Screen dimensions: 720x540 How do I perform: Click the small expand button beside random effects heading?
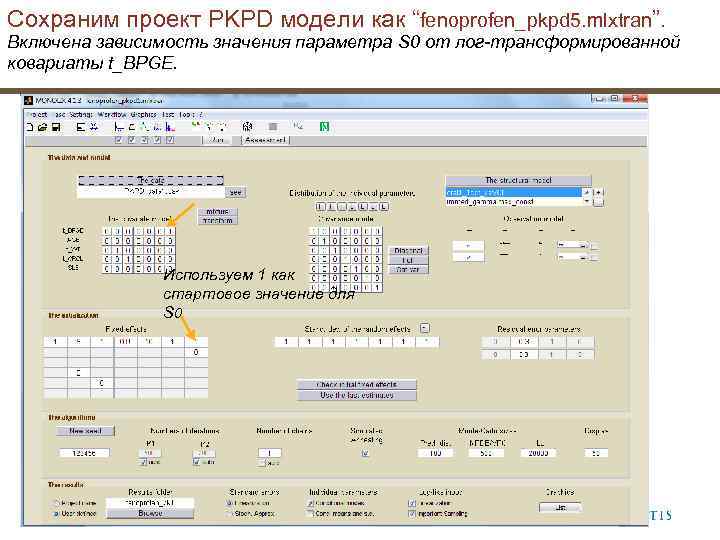coord(425,328)
